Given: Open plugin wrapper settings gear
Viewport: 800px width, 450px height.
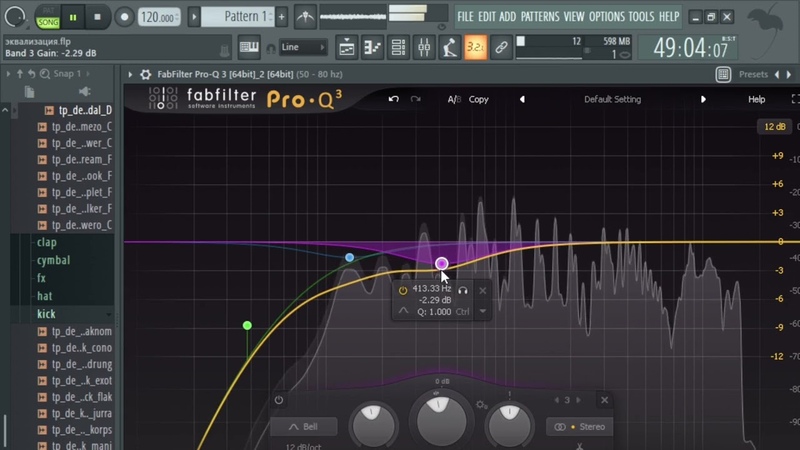Looking at the screenshot, I should click(x=145, y=74).
